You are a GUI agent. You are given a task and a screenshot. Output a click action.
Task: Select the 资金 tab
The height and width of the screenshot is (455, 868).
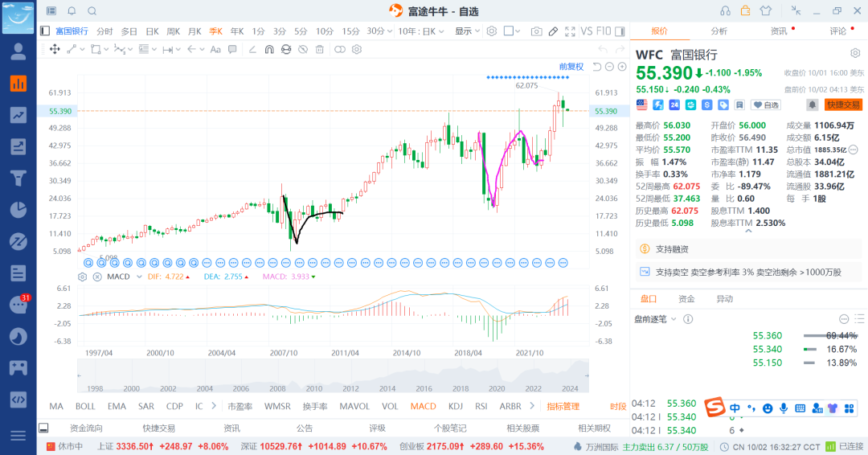[686, 299]
